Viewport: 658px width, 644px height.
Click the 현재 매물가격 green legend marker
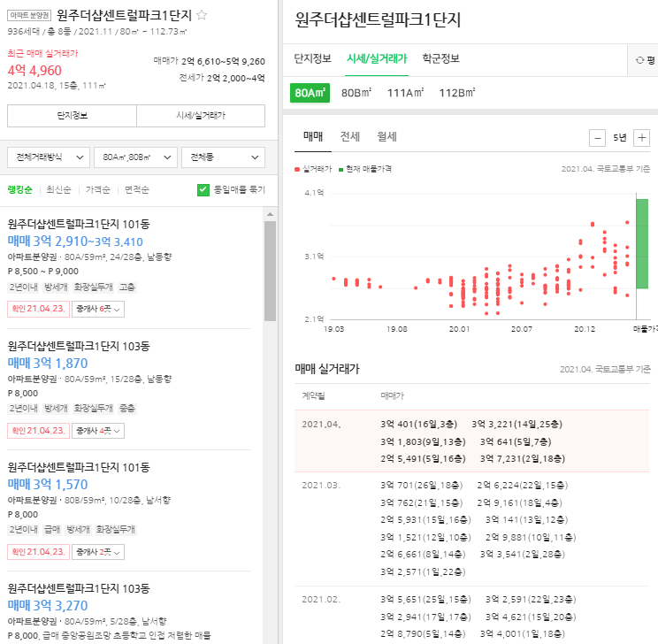point(341,169)
